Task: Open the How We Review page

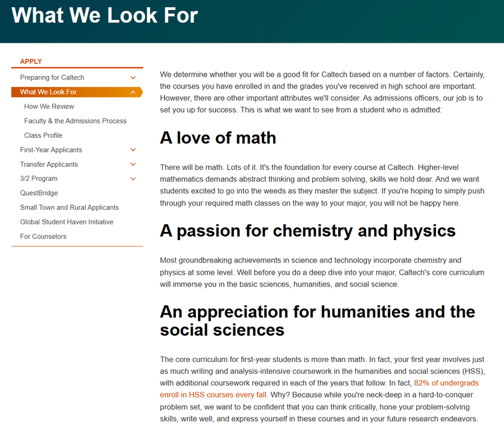Action: 49,107
